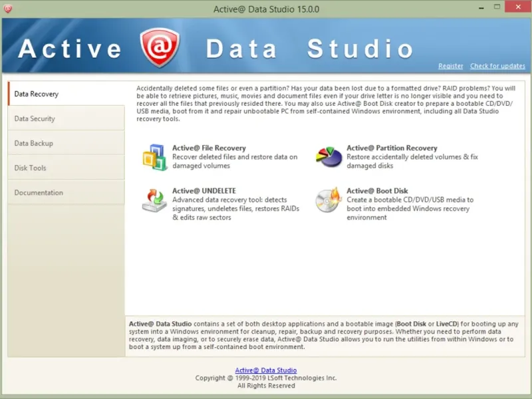The image size is (532, 399).
Task: Click the Active@ File Recovery title
Action: 209,148
